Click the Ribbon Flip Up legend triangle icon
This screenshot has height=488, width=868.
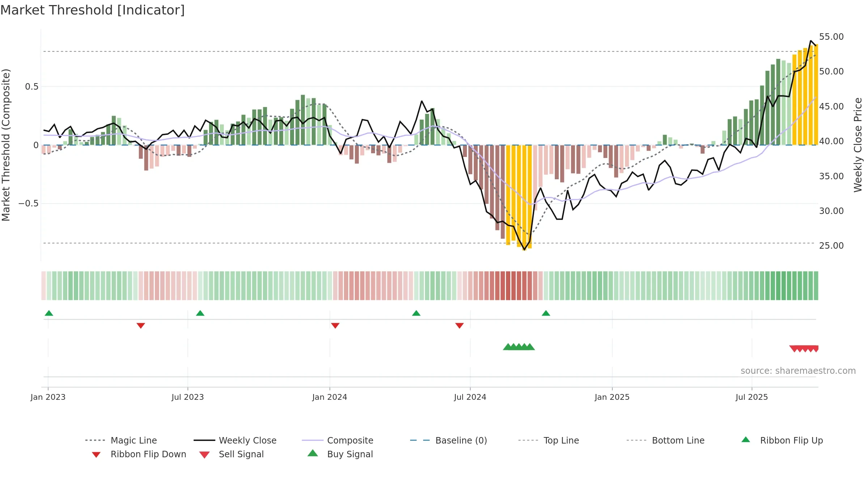click(745, 440)
